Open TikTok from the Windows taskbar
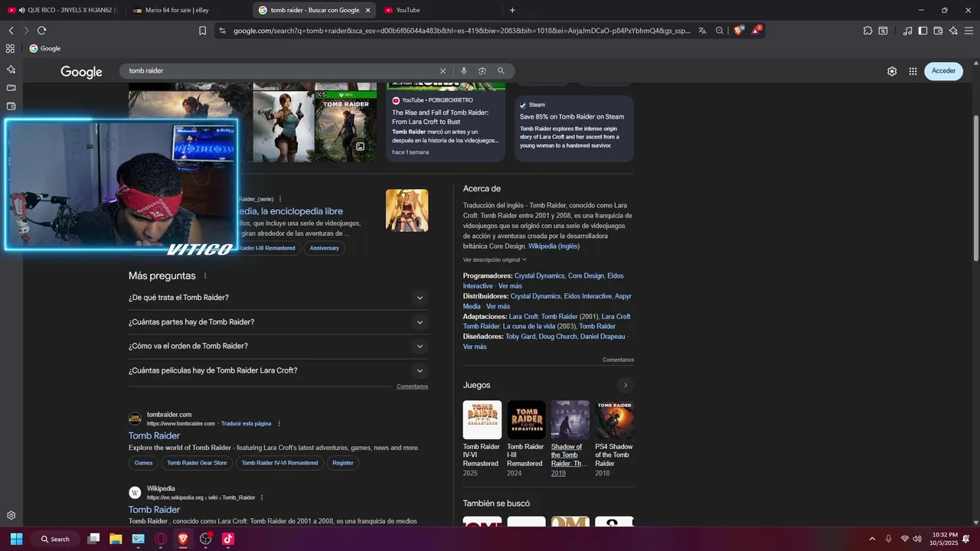Image resolution: width=980 pixels, height=551 pixels. (x=227, y=539)
